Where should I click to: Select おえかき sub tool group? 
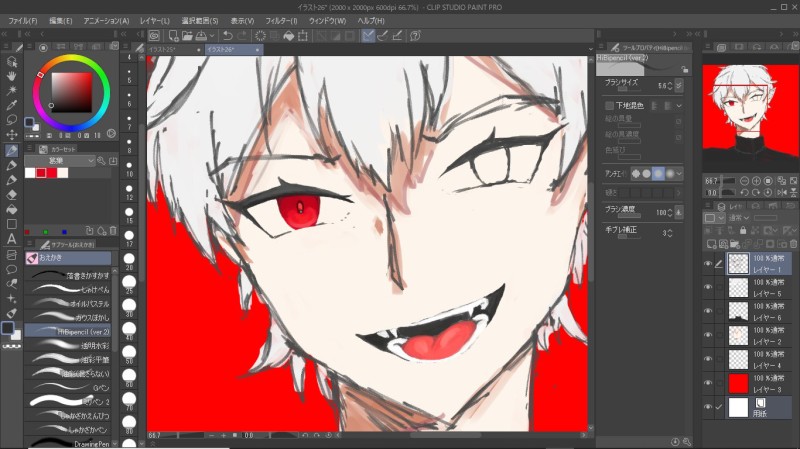click(68, 258)
